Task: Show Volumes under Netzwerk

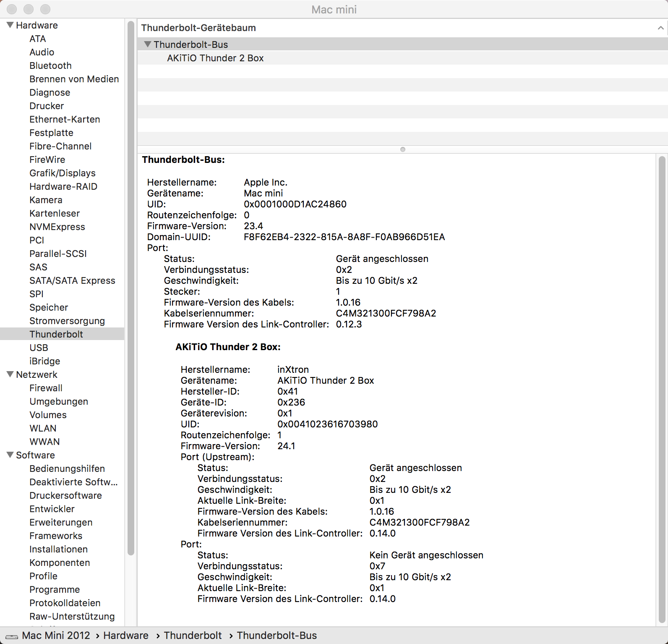Action: (48, 415)
